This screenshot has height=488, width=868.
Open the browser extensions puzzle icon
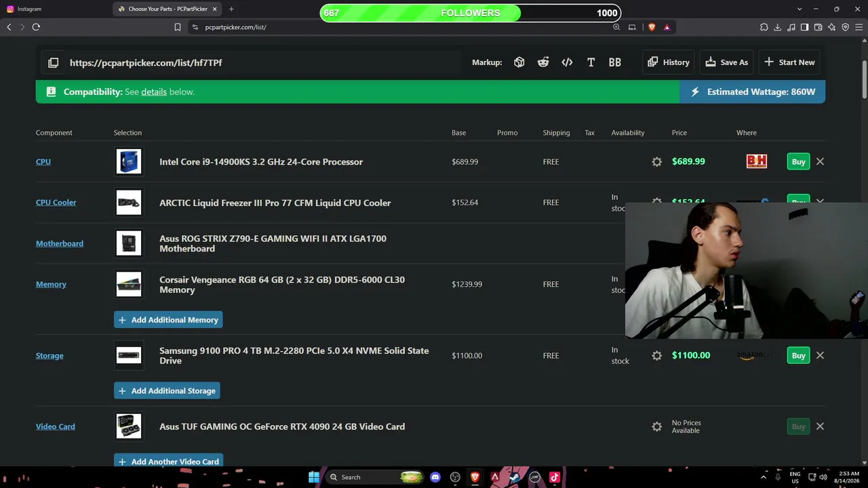click(764, 27)
